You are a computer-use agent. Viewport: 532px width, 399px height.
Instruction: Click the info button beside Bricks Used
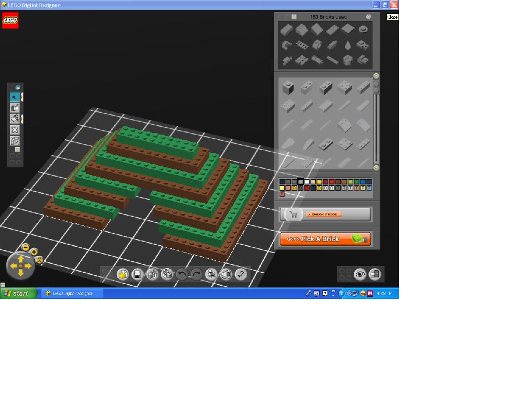pyautogui.click(x=368, y=17)
